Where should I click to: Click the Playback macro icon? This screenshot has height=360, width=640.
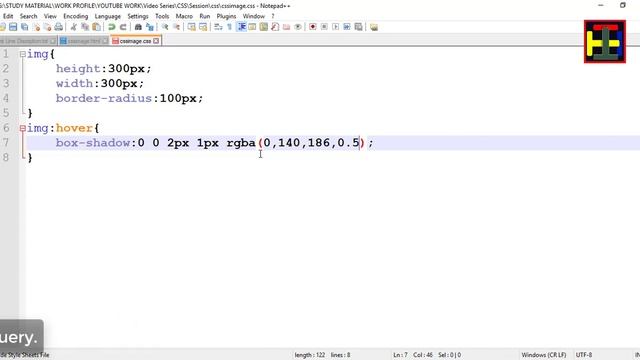tap(336, 27)
